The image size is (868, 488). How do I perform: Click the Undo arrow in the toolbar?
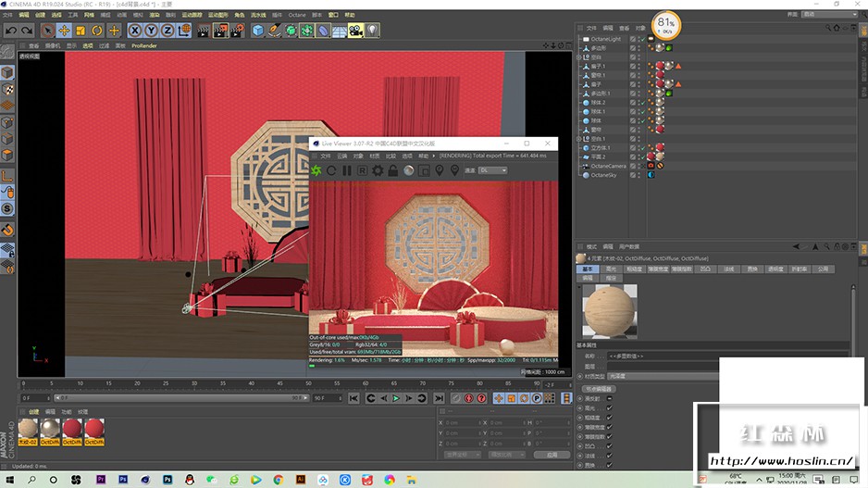pyautogui.click(x=11, y=31)
